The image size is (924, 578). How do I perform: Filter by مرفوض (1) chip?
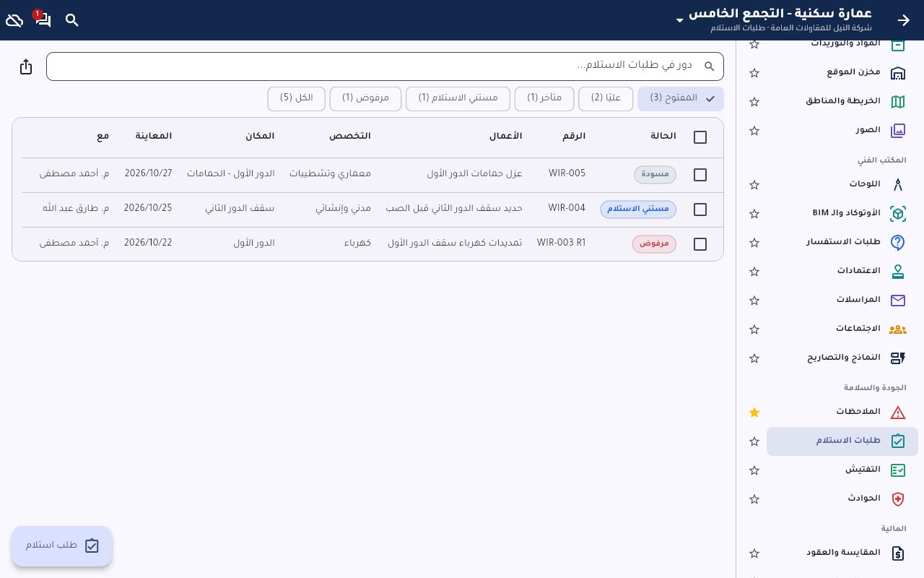click(365, 99)
